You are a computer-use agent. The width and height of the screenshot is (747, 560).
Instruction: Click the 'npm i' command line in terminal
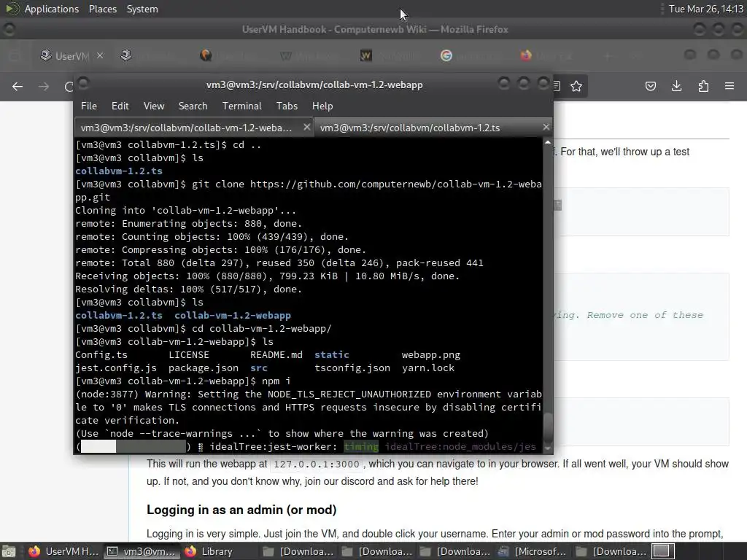pyautogui.click(x=183, y=381)
